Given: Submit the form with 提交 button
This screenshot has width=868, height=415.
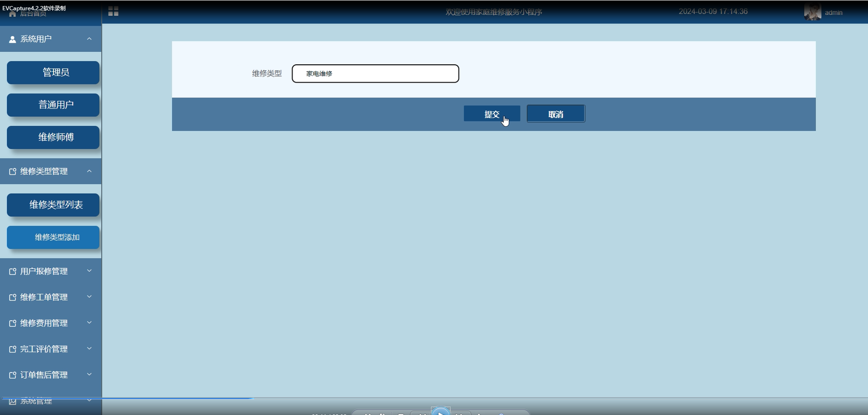Looking at the screenshot, I should [x=492, y=114].
